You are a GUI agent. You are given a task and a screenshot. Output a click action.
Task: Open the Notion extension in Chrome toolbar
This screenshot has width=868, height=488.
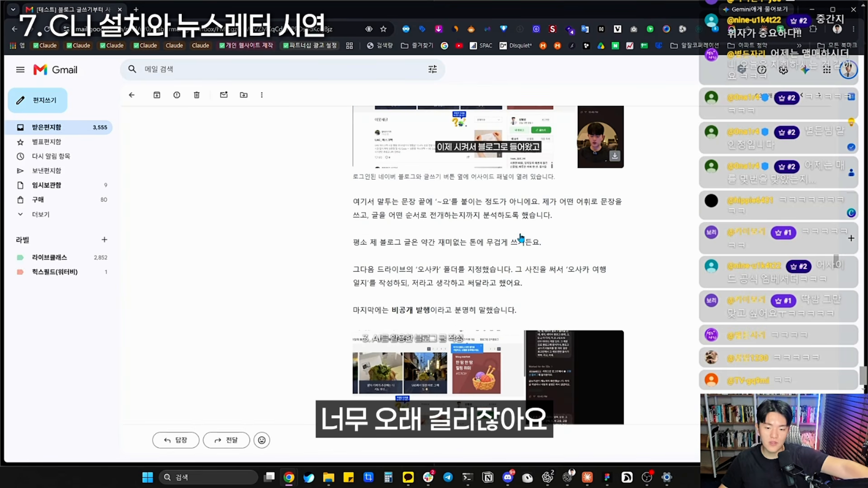pos(601,29)
